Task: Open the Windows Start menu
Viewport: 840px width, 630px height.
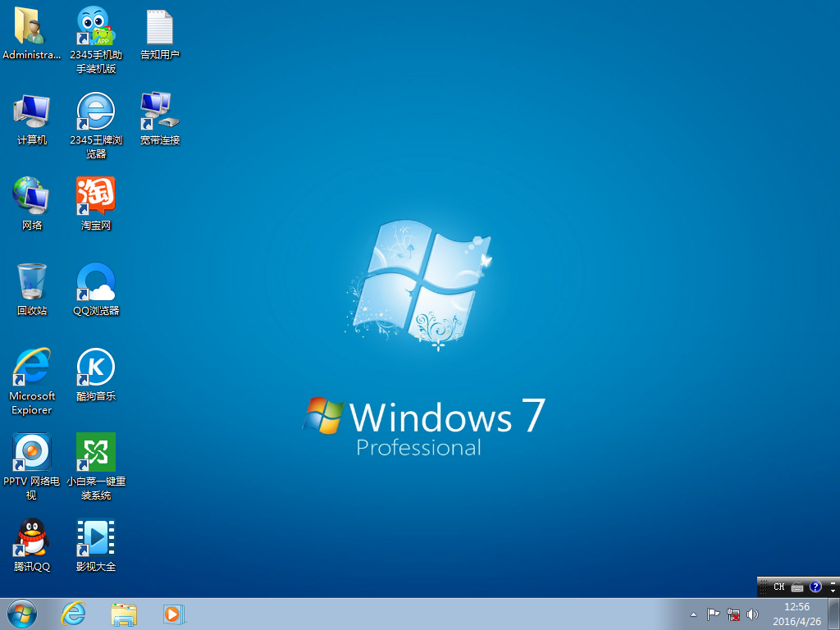Action: pos(22,614)
